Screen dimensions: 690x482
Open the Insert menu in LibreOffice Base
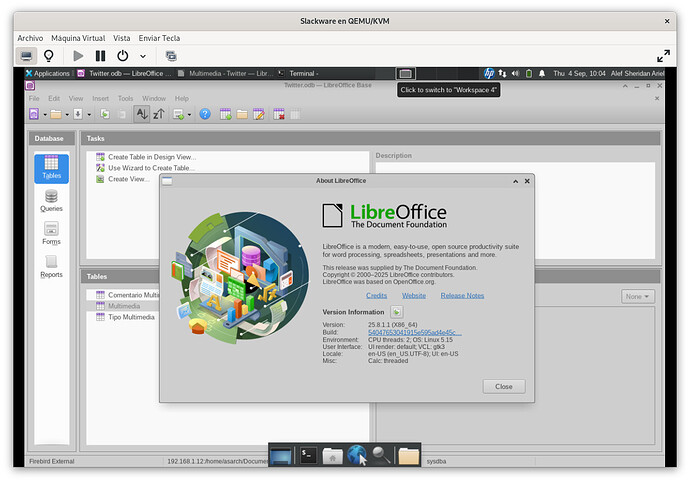(100, 99)
